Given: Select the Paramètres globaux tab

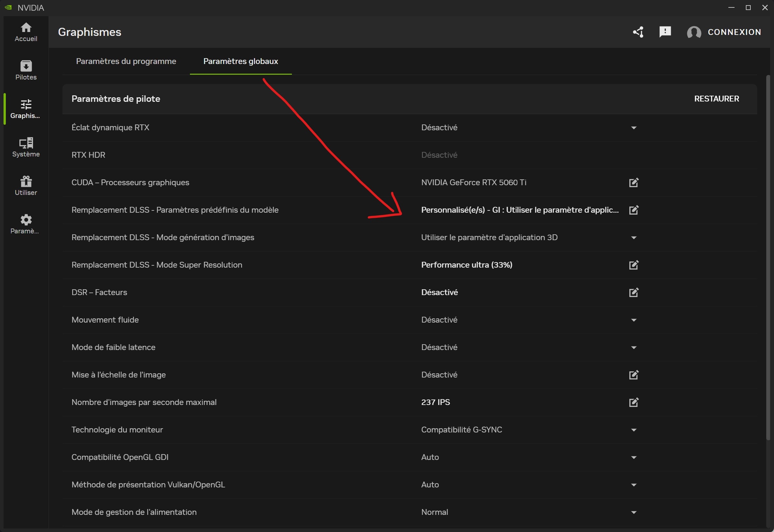Looking at the screenshot, I should [240, 61].
